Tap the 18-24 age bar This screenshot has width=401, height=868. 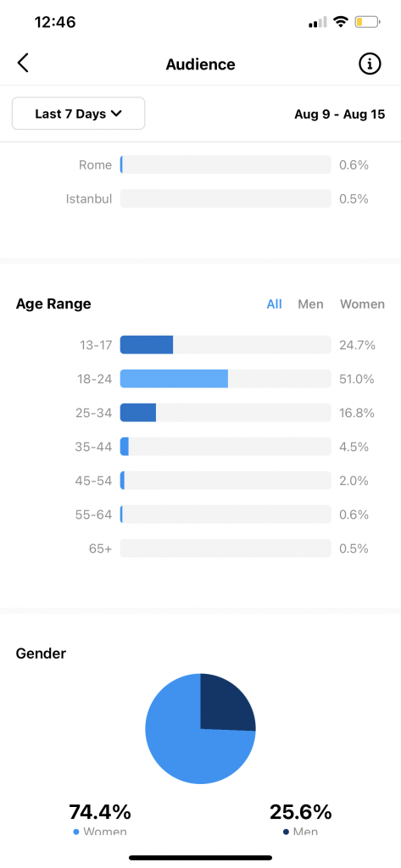[x=226, y=379]
